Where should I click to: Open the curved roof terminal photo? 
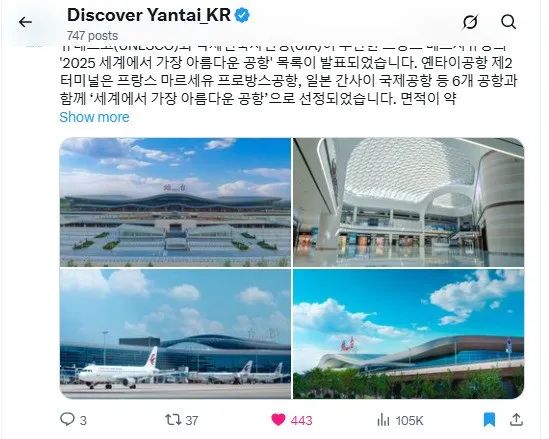[x=409, y=334]
